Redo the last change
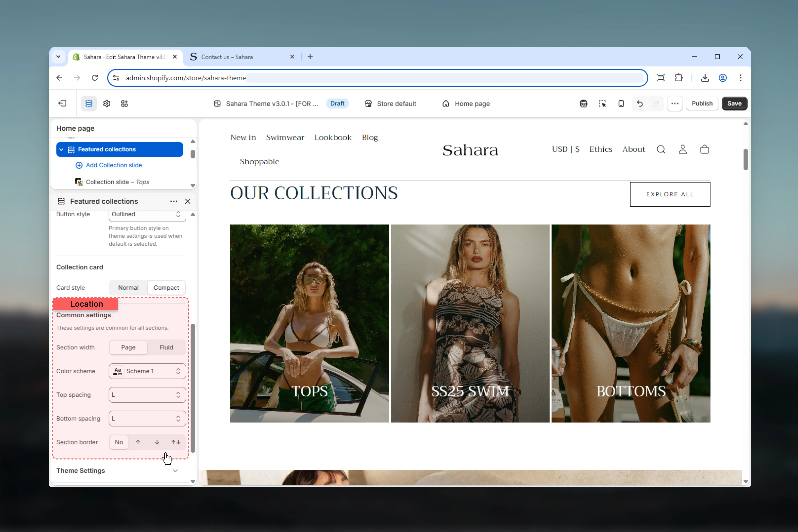The image size is (798, 532). point(656,103)
